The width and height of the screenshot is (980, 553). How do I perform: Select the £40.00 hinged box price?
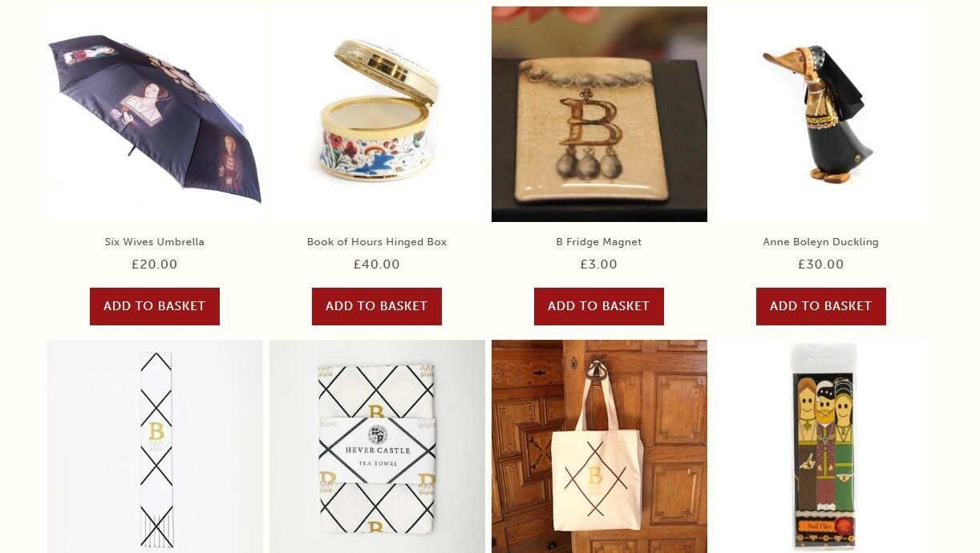pyautogui.click(x=377, y=264)
